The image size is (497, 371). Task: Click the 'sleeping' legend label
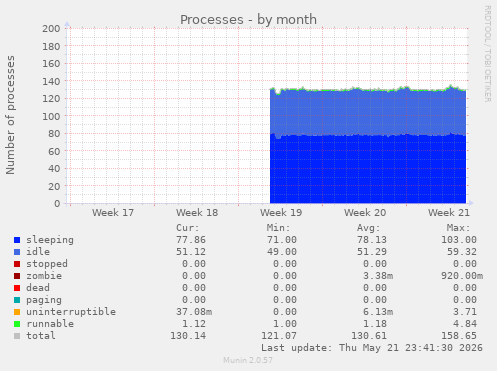tap(50, 240)
